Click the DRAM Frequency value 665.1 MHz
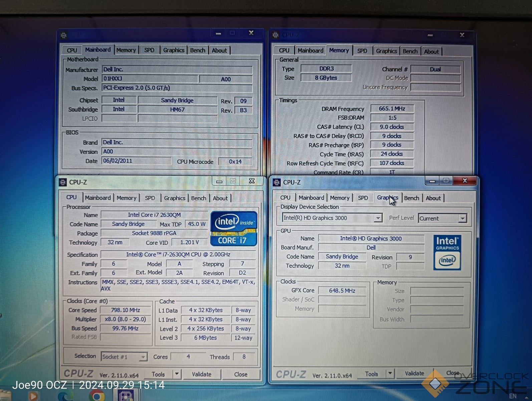The image size is (532, 401). [392, 109]
